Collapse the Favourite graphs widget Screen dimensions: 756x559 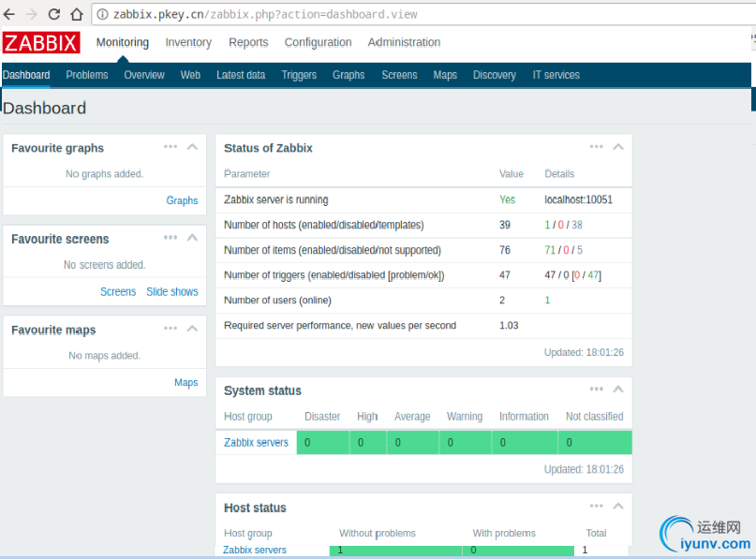(x=192, y=146)
